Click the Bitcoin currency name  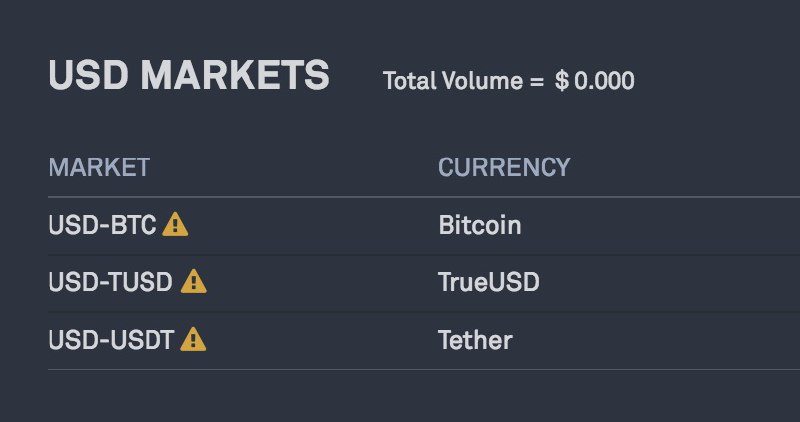pyautogui.click(x=479, y=225)
